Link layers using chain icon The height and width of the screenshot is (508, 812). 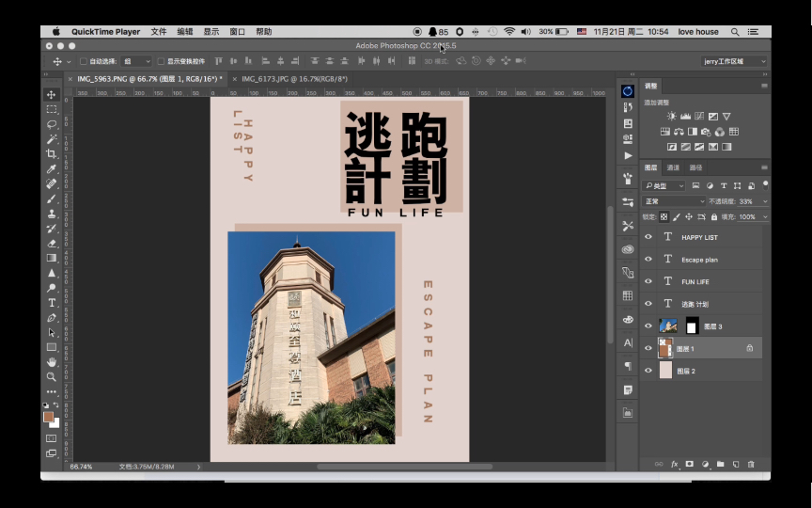pyautogui.click(x=659, y=464)
